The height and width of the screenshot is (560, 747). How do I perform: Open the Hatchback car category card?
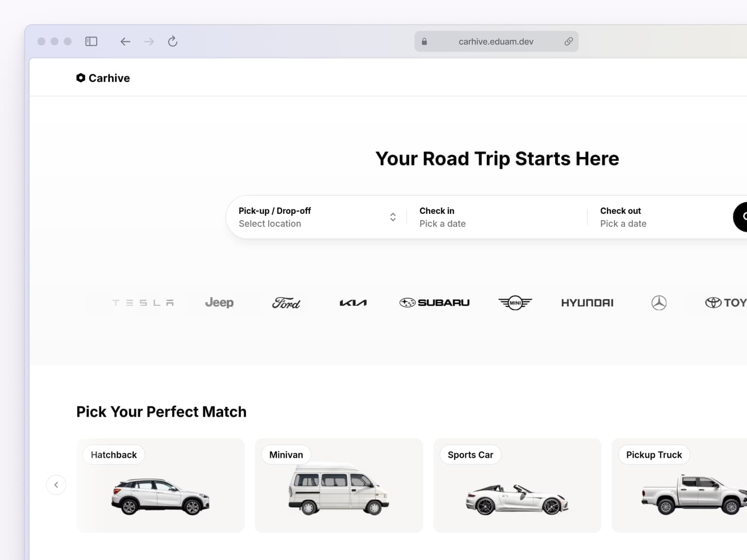pyautogui.click(x=160, y=485)
